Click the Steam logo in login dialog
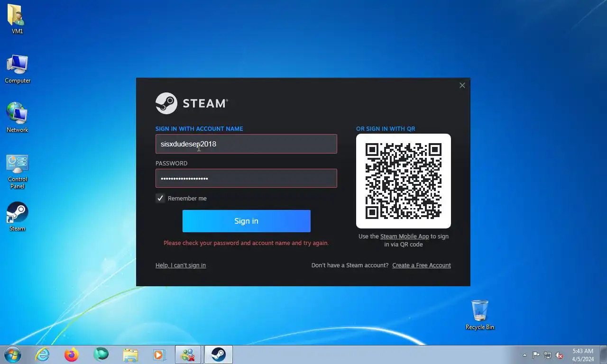 pyautogui.click(x=192, y=103)
